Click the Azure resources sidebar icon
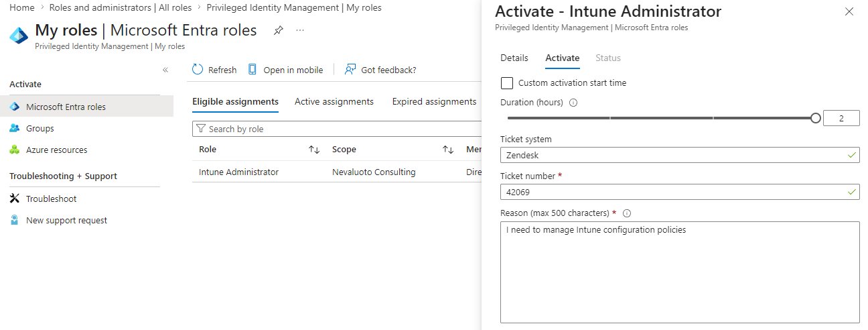This screenshot has width=868, height=330. [x=15, y=150]
